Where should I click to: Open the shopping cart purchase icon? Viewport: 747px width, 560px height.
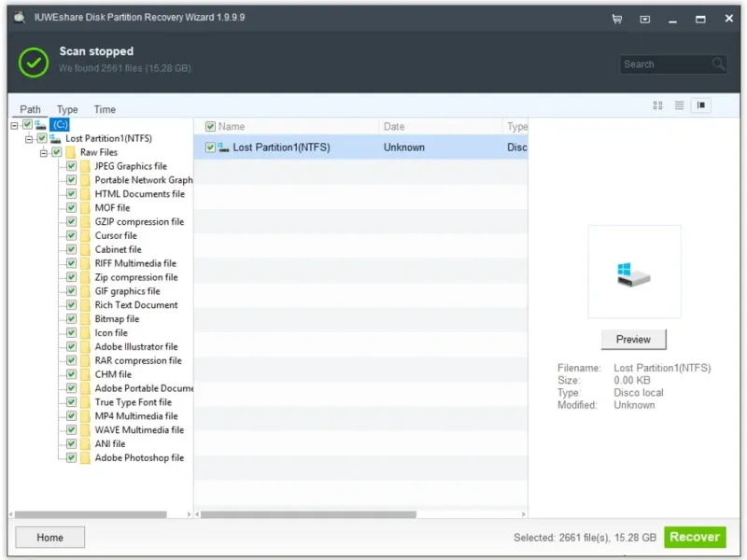[x=617, y=19]
